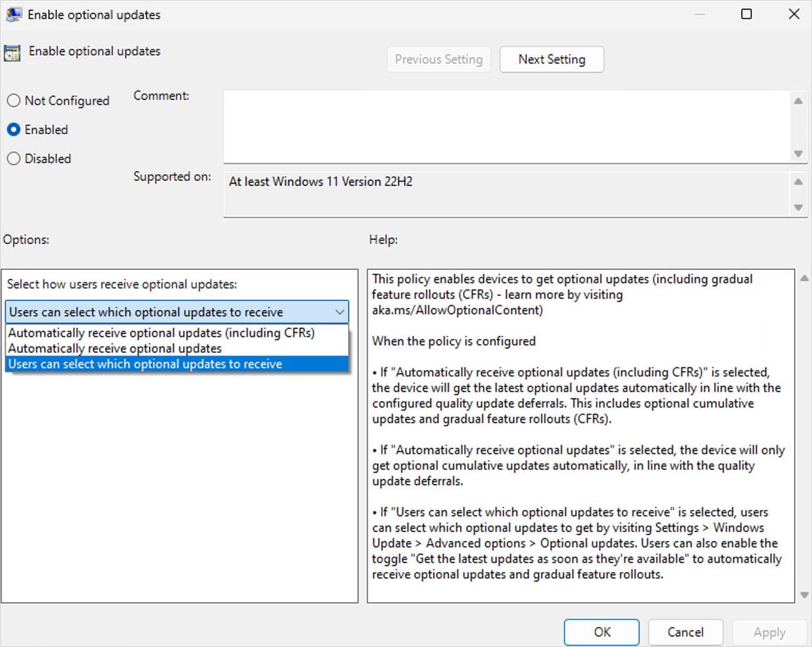The height and width of the screenshot is (647, 812).
Task: Click the up arrow on the Comment scrollbar
Action: 799,100
